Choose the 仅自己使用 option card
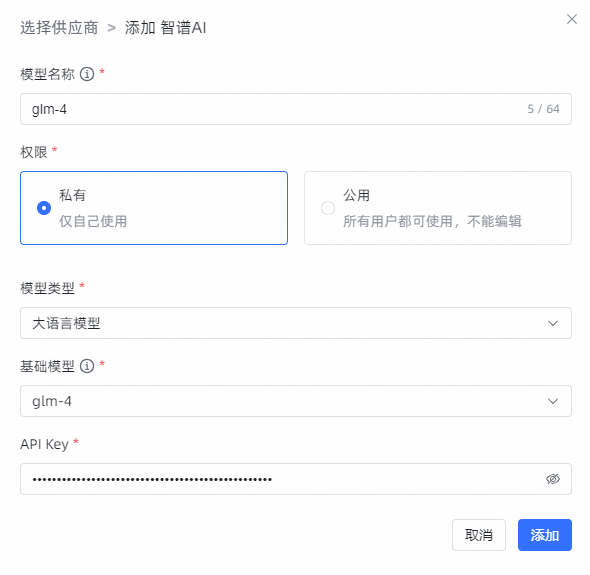Image resolution: width=590 pixels, height=575 pixels. tap(154, 208)
